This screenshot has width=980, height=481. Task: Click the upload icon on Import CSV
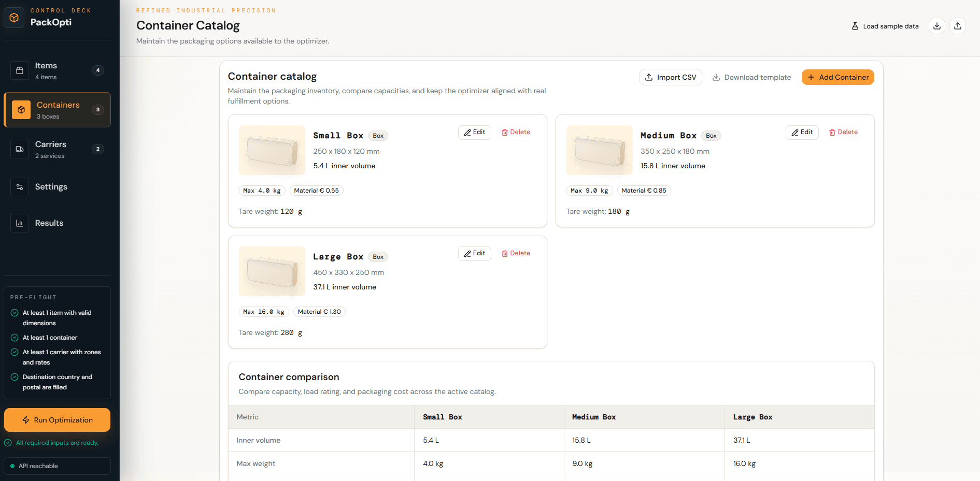pyautogui.click(x=649, y=77)
